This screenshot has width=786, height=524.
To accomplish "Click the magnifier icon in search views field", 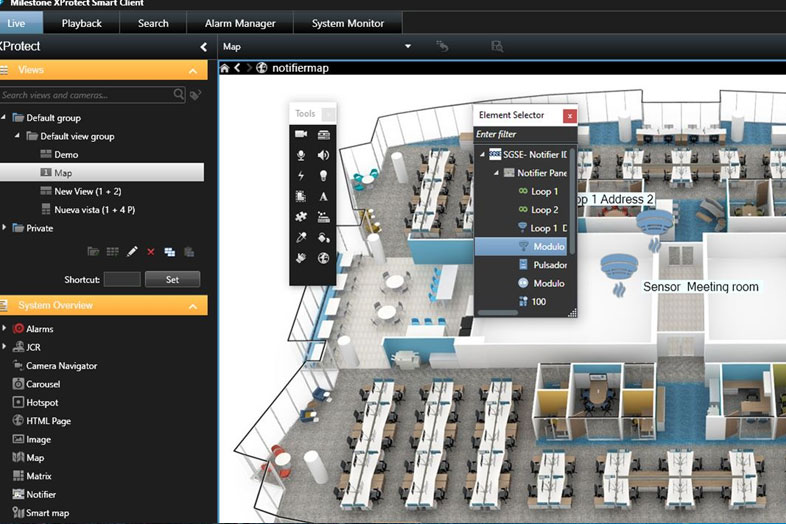I will tap(178, 94).
